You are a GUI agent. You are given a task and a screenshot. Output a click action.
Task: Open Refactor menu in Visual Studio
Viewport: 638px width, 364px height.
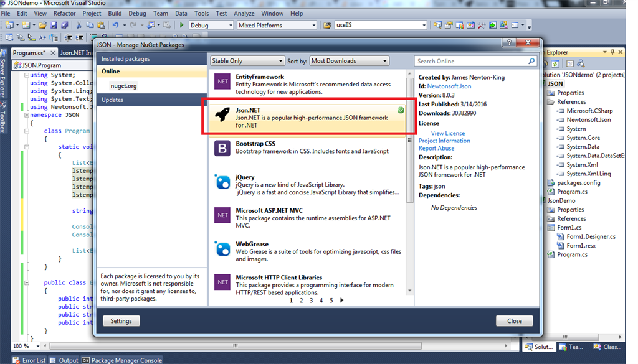(x=64, y=14)
